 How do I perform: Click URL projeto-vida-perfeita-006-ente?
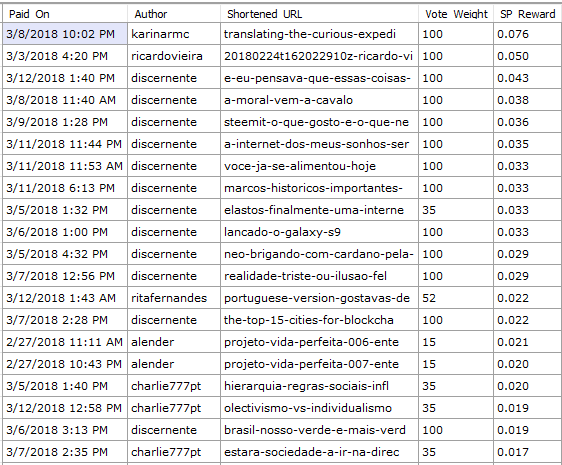click(319, 342)
